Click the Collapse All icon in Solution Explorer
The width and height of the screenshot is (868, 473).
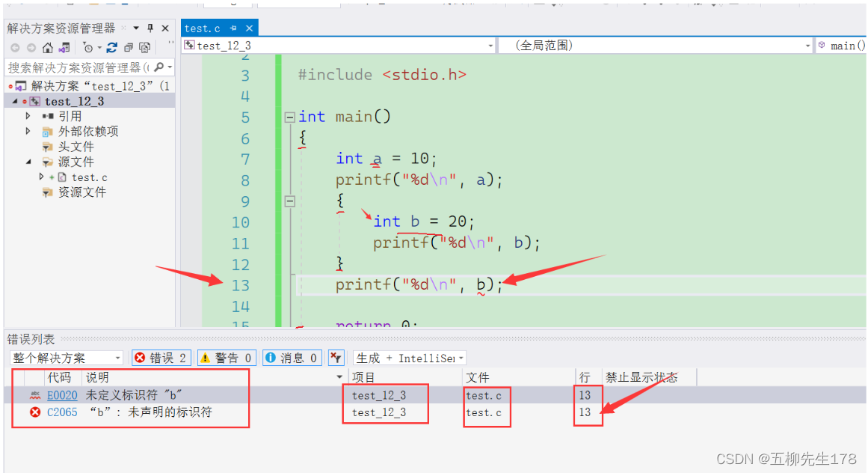pyautogui.click(x=129, y=48)
